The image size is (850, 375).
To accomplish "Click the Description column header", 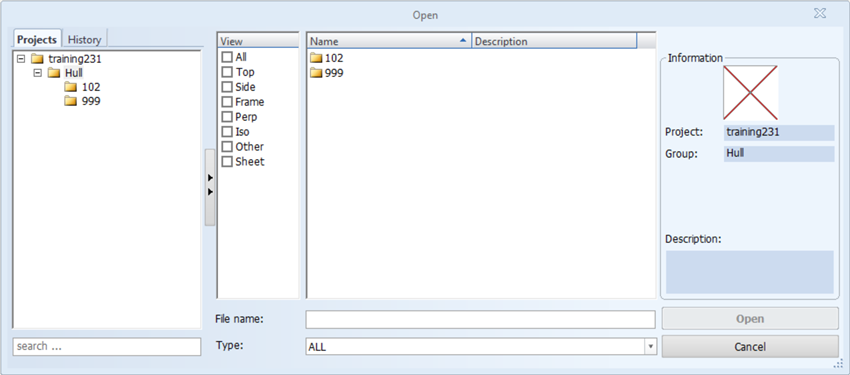I will pyautogui.click(x=554, y=41).
